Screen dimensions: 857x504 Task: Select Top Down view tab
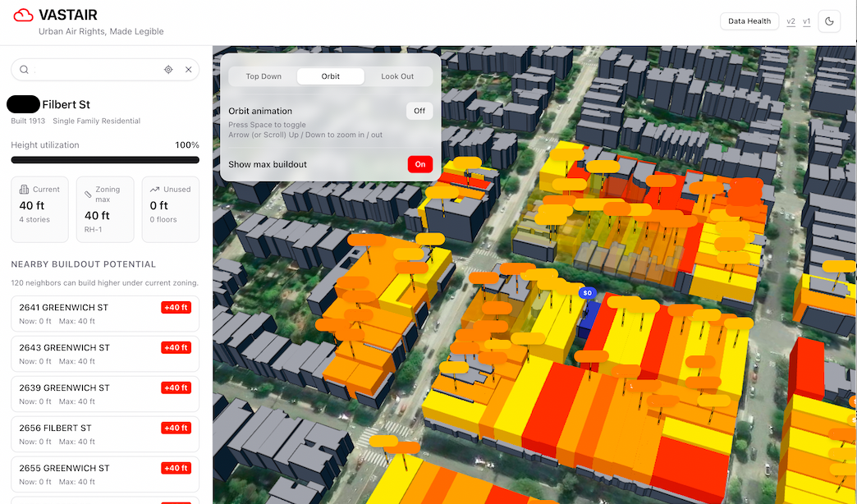point(264,76)
